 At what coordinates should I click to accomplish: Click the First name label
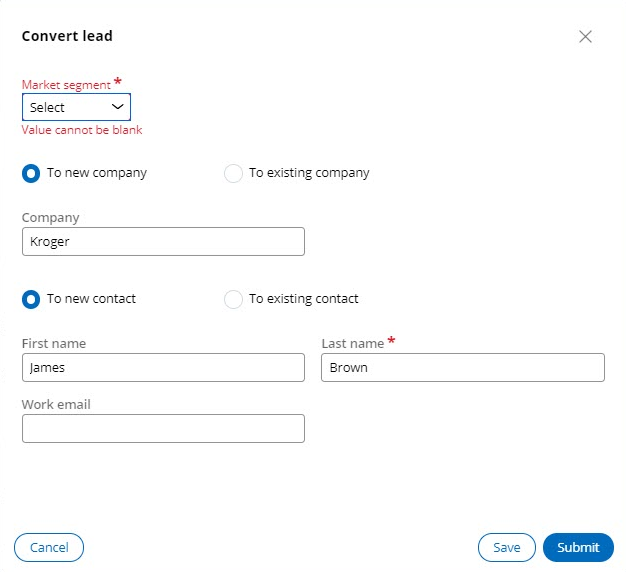pyautogui.click(x=54, y=343)
